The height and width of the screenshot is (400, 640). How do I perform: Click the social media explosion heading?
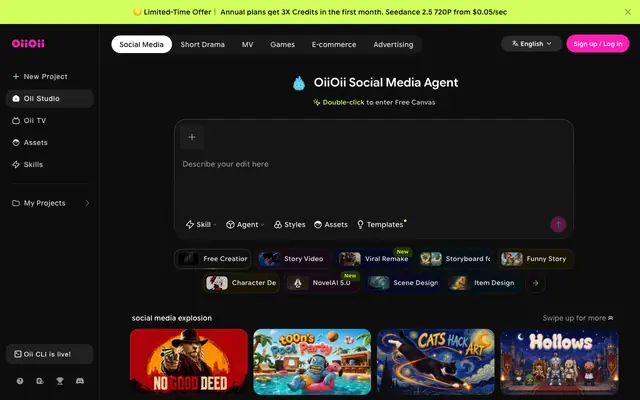pyautogui.click(x=172, y=318)
